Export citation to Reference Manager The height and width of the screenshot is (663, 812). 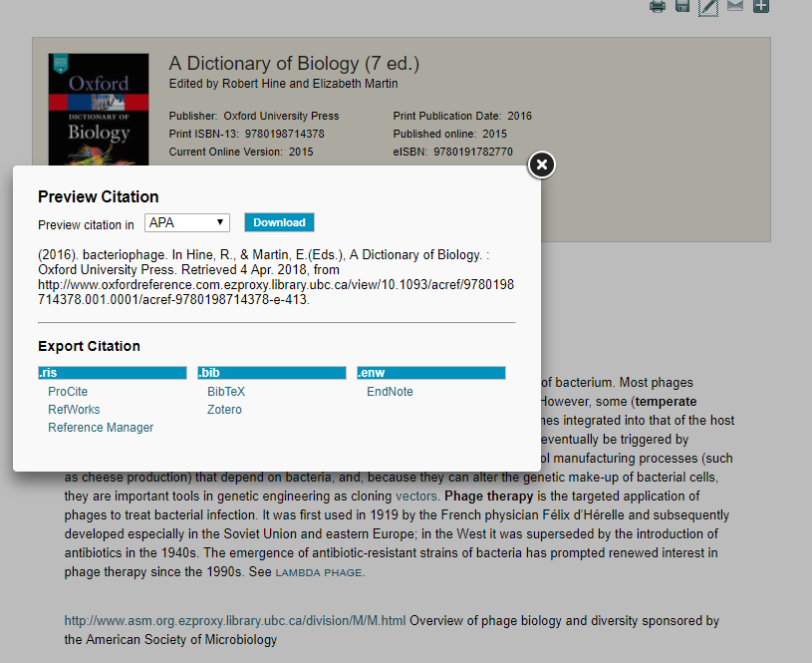click(101, 428)
